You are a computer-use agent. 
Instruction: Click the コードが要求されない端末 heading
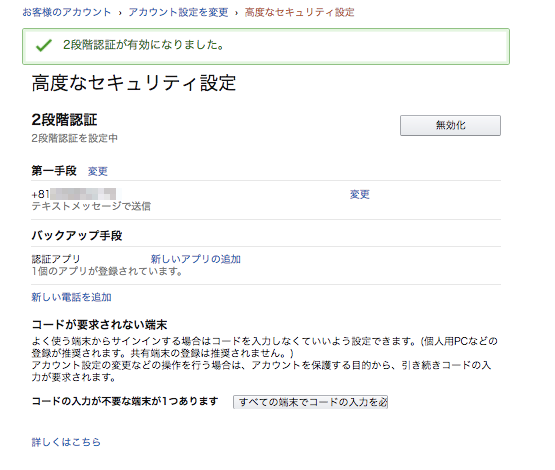pos(99,325)
